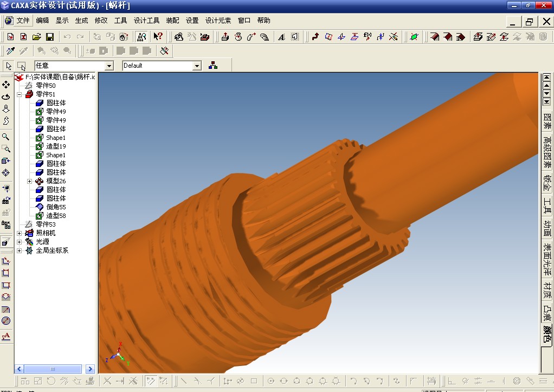The image size is (554, 392).
Task: Select the zoom magnifier tool
Action: [x=6, y=137]
